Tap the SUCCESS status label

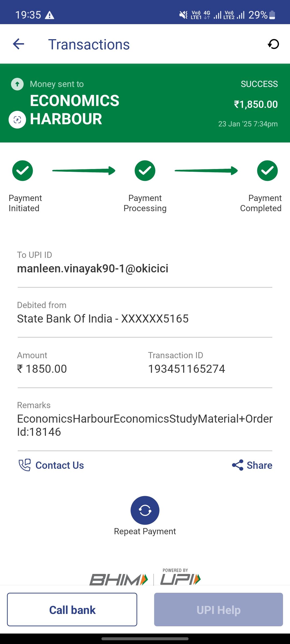point(259,84)
